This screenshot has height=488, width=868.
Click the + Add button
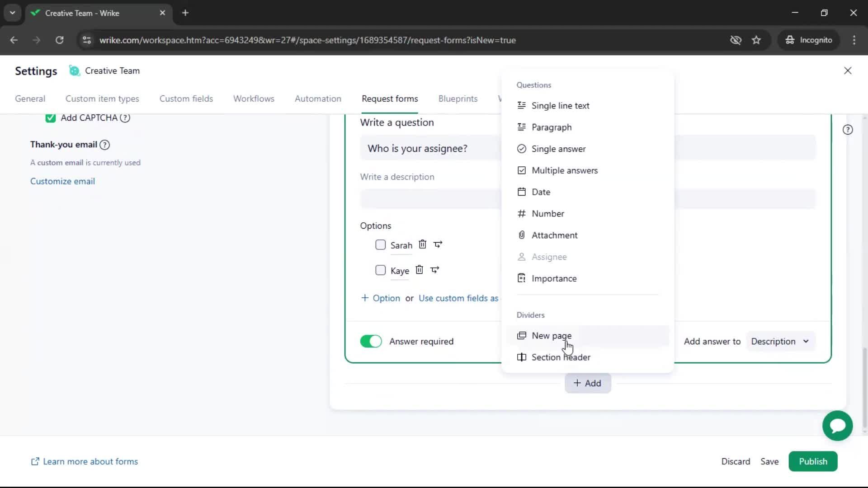click(588, 383)
